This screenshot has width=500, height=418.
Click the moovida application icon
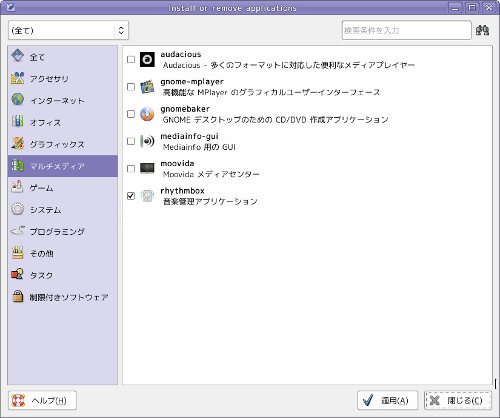[x=147, y=168]
